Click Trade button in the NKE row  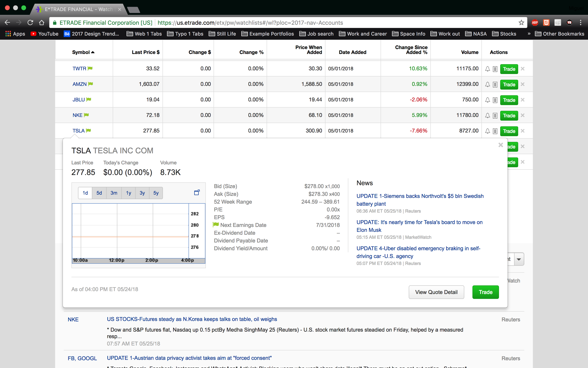509,116
